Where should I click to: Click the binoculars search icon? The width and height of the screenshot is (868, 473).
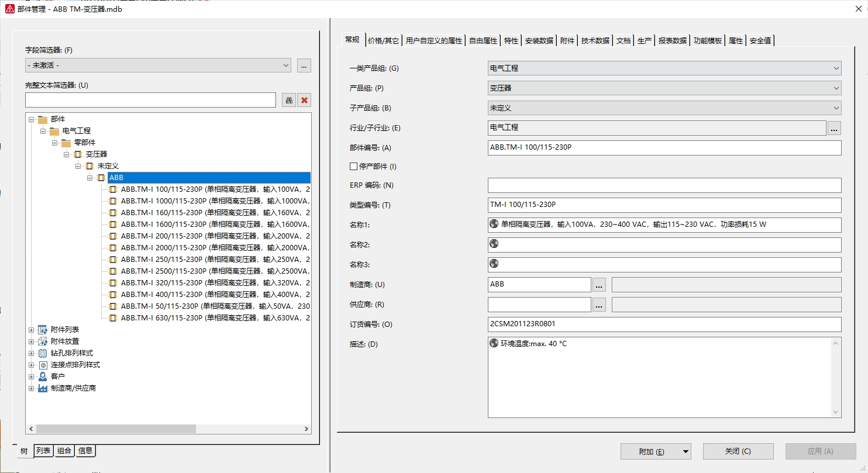pyautogui.click(x=289, y=101)
